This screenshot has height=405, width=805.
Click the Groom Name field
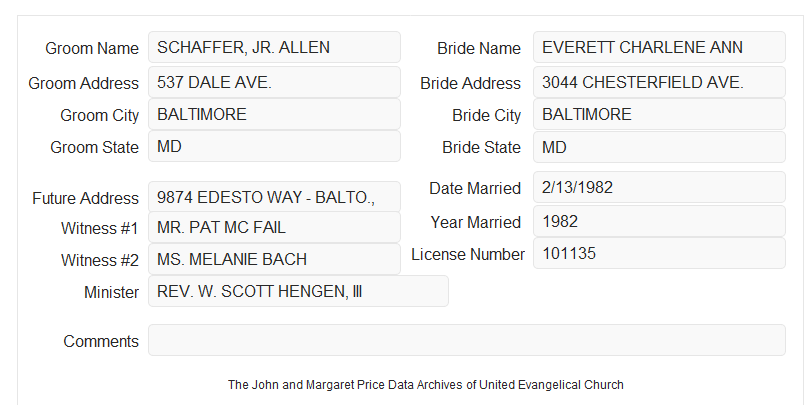tap(274, 47)
